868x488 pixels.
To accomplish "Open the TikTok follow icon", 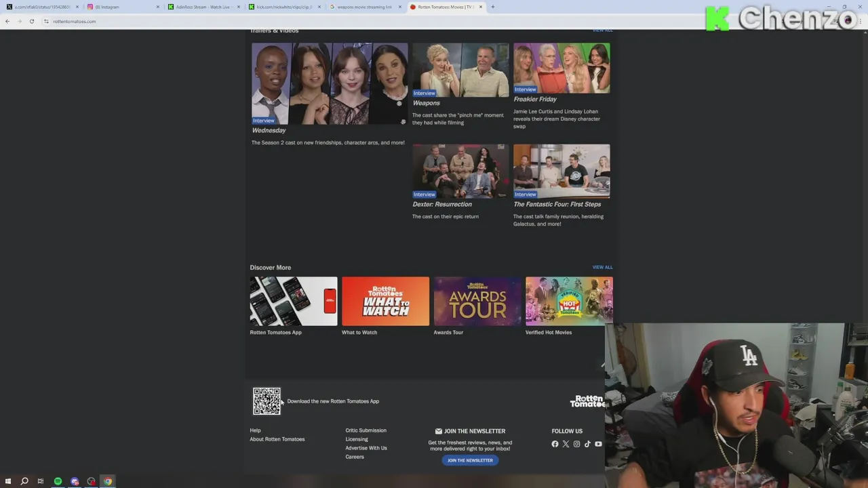I will [x=587, y=444].
